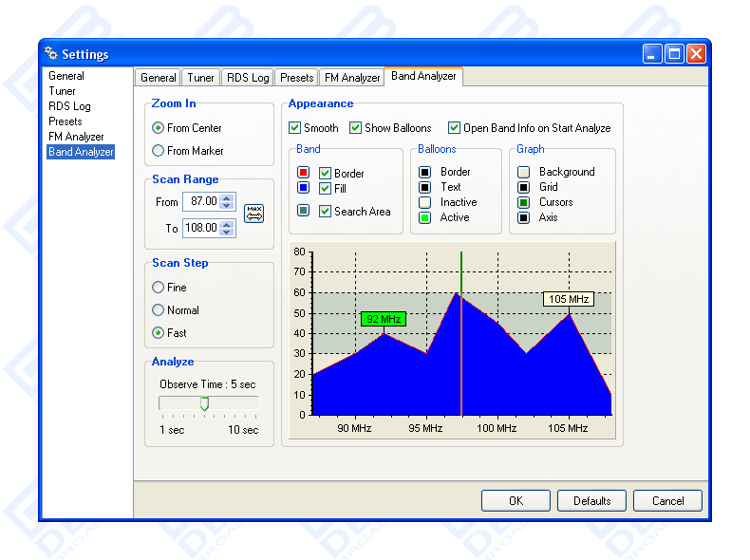Uncheck Show Balloons option
The height and width of the screenshot is (560, 750).
356,128
